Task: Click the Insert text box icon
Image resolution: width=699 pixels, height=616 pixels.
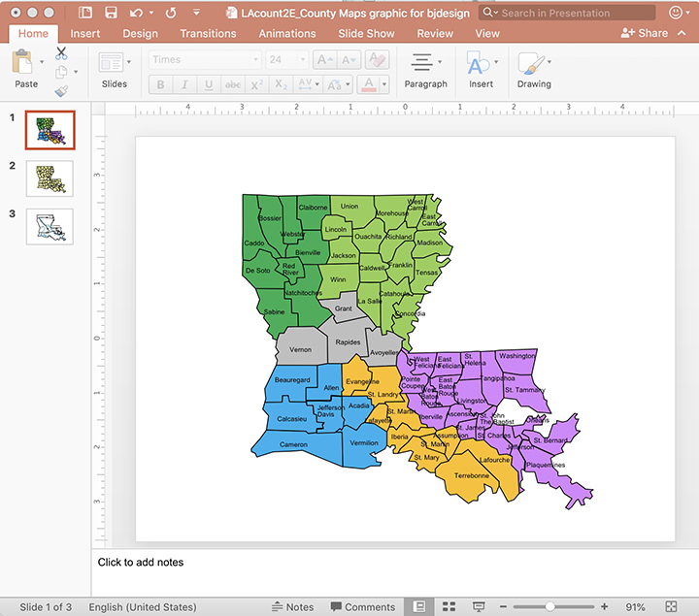Action: tap(478, 62)
